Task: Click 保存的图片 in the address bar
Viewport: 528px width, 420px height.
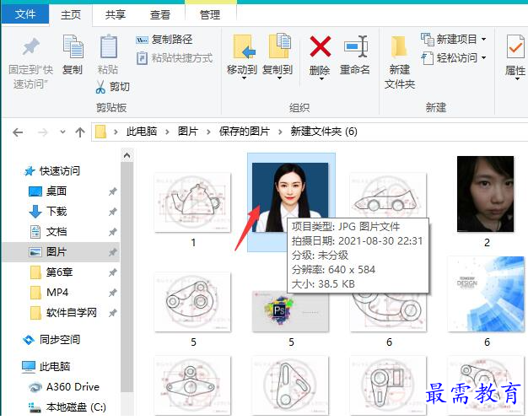Action: pyautogui.click(x=245, y=132)
